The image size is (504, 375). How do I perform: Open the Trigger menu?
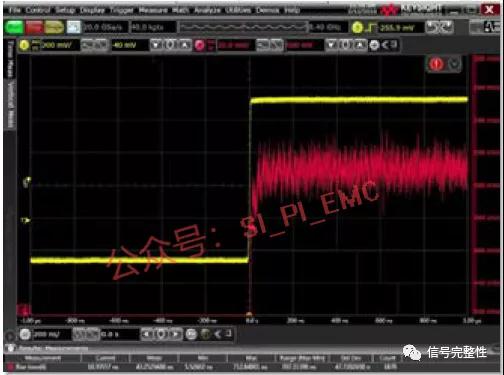(122, 10)
